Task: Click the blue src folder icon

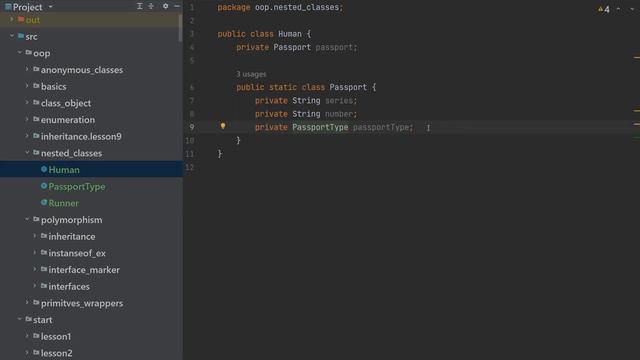Action: pos(21,36)
